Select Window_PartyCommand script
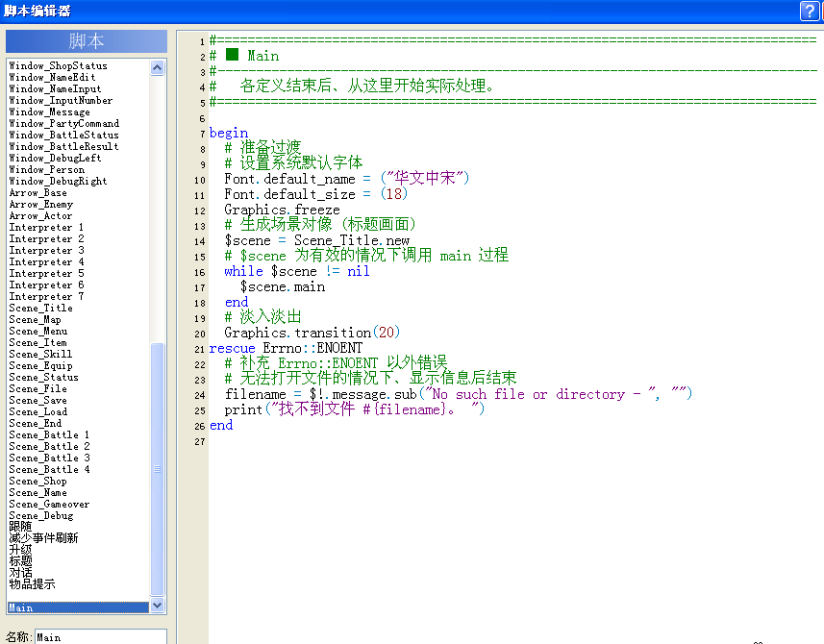824x644 pixels. click(x=64, y=123)
